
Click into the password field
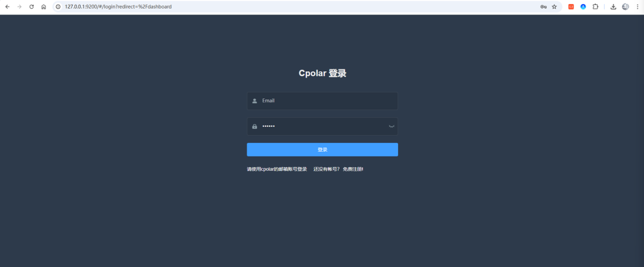click(x=322, y=127)
